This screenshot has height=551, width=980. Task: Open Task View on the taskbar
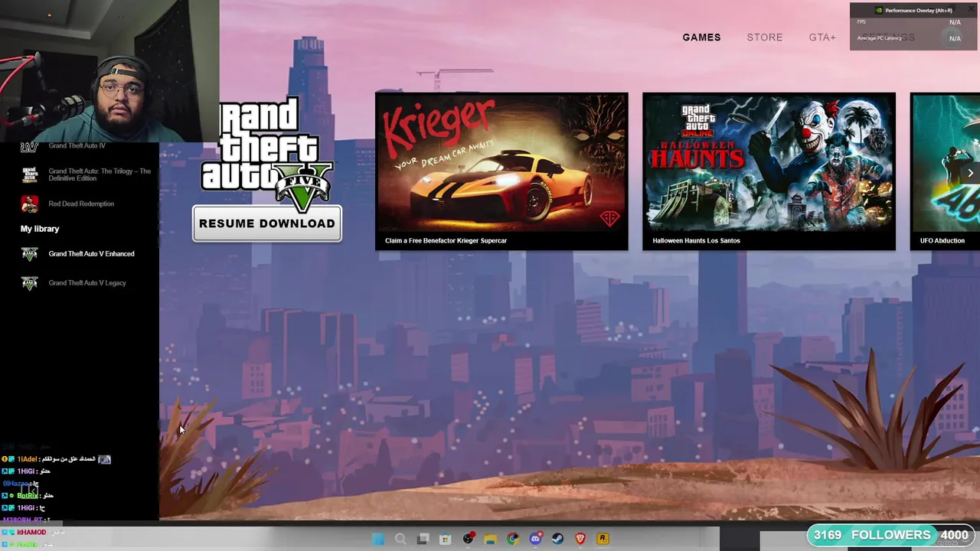point(423,539)
